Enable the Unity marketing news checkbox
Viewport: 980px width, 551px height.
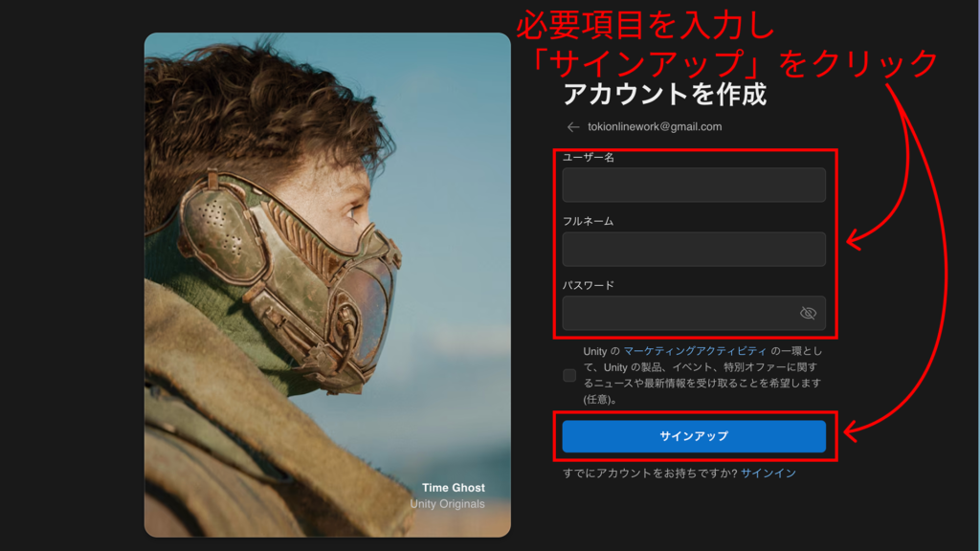coord(569,375)
